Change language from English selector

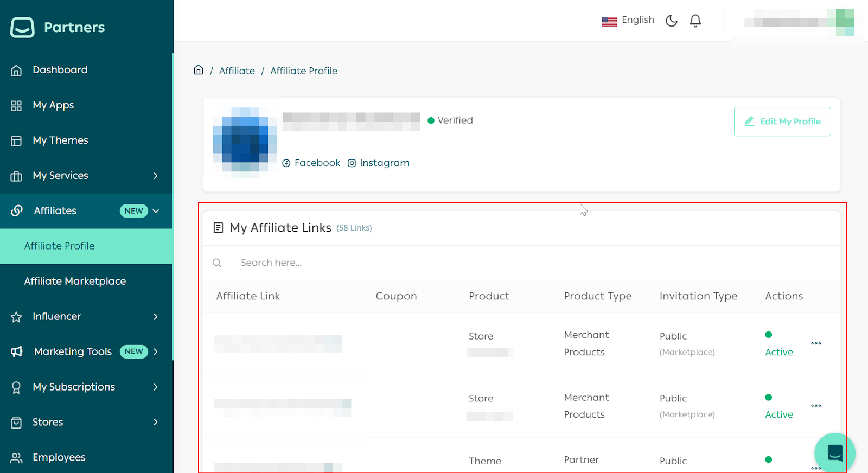628,21
